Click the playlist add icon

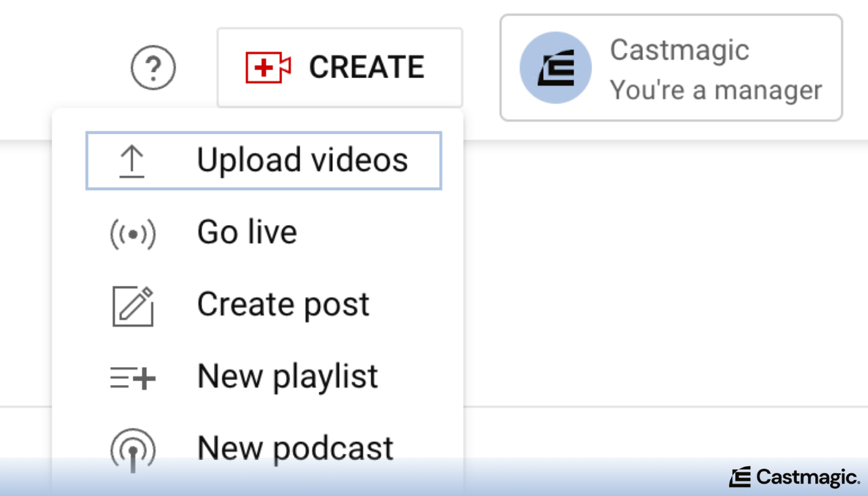click(133, 378)
